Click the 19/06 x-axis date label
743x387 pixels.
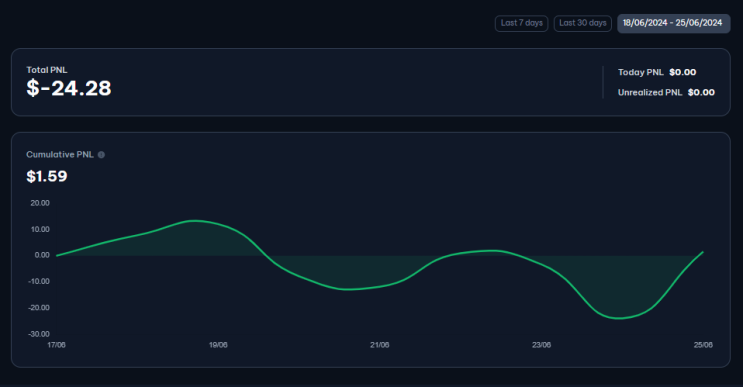[x=218, y=345]
